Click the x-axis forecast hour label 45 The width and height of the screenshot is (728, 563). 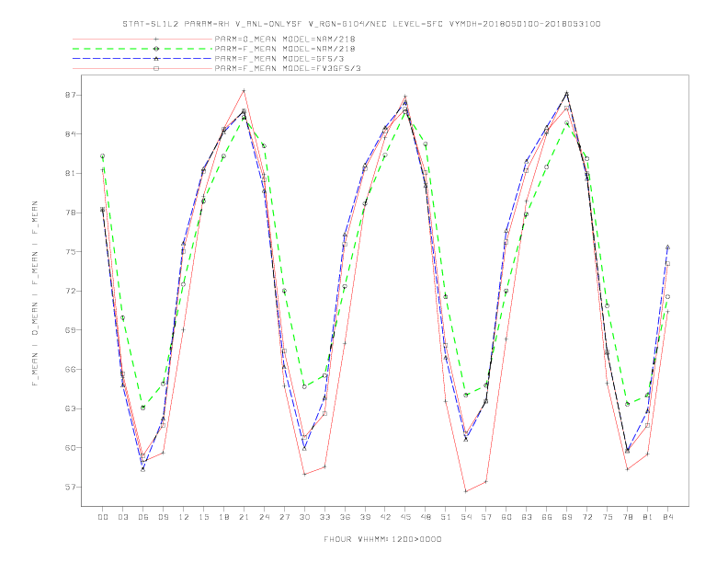405,517
